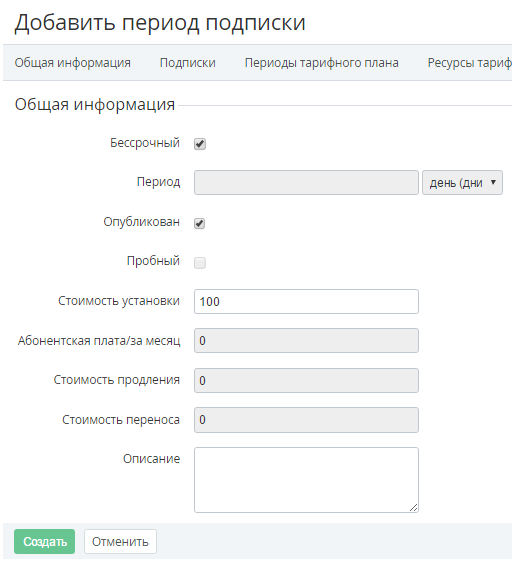Select the Стоимость продления field
The image size is (515, 561).
[x=306, y=380]
